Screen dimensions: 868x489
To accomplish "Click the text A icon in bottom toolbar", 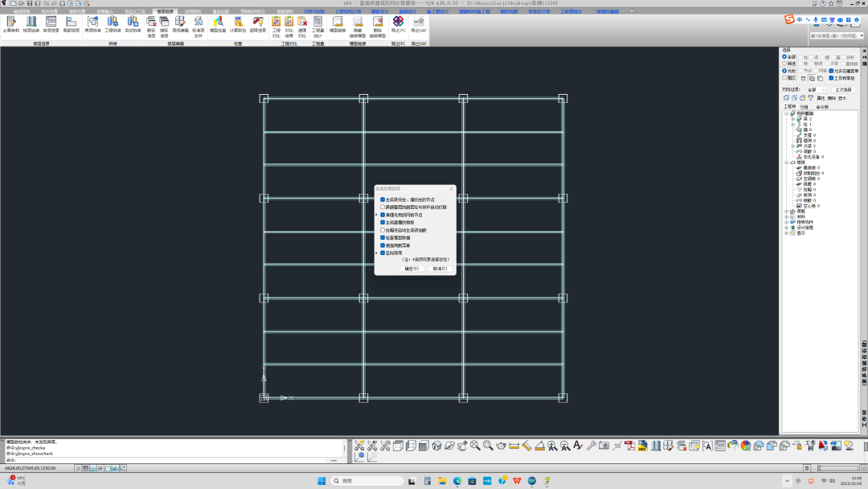I will coord(578,446).
